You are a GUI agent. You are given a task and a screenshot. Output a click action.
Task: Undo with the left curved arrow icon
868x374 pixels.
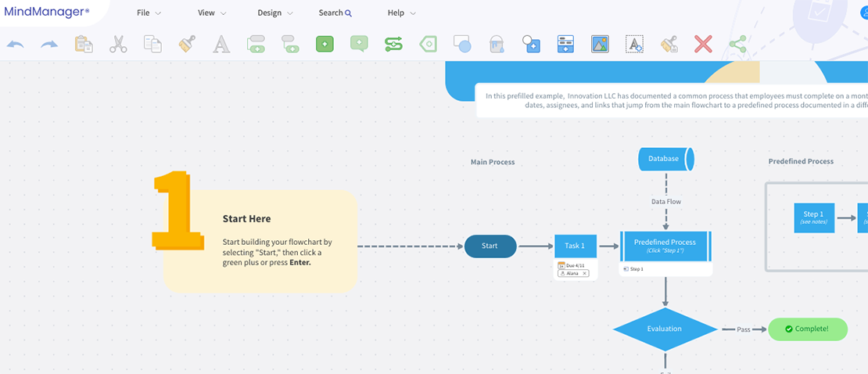(x=16, y=44)
